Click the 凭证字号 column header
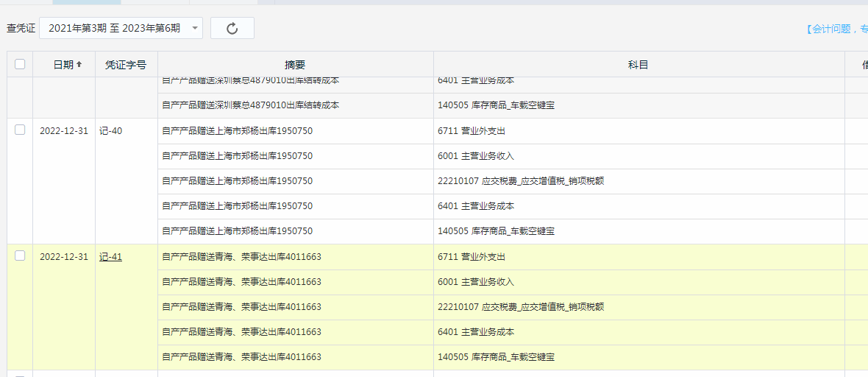The image size is (868, 377). point(126,65)
